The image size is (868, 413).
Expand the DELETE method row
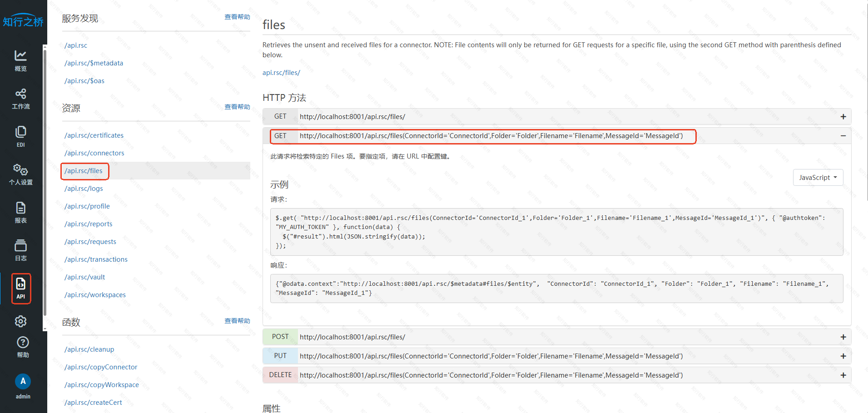point(843,375)
